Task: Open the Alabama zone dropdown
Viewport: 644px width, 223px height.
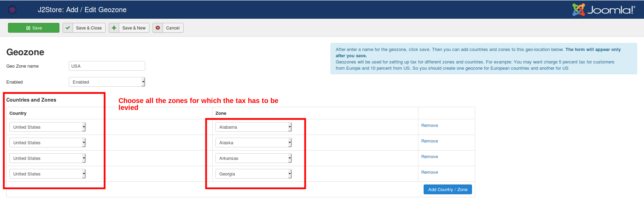Action: [x=254, y=127]
